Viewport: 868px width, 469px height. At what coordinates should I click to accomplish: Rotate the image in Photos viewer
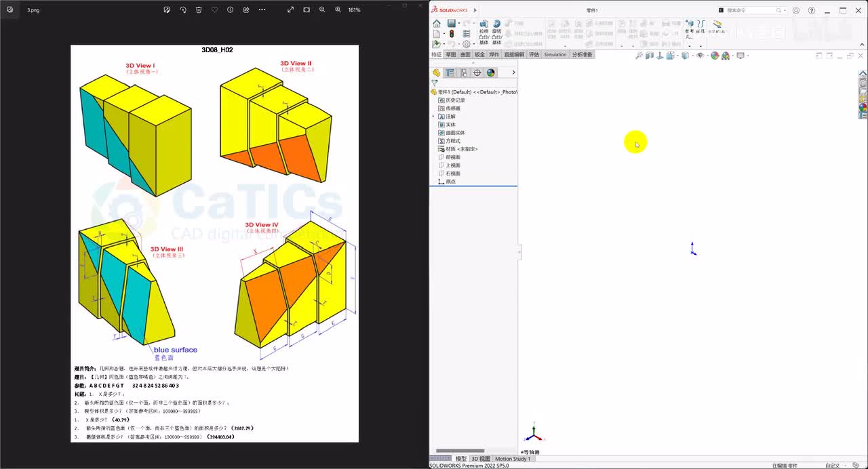click(x=183, y=10)
